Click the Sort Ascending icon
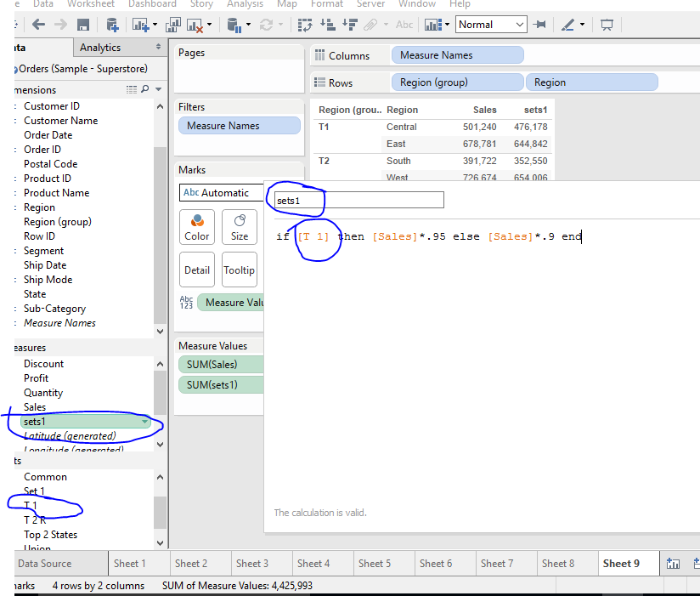The height and width of the screenshot is (596, 700). pyautogui.click(x=328, y=25)
